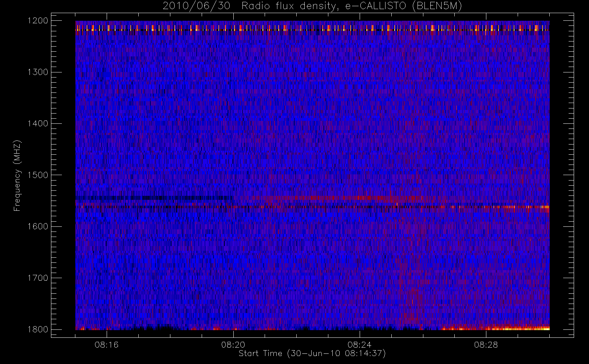This screenshot has width=589, height=364.
Task: Click the dark horizontal band near 1545 MHz before 08:20
Action: coord(154,198)
